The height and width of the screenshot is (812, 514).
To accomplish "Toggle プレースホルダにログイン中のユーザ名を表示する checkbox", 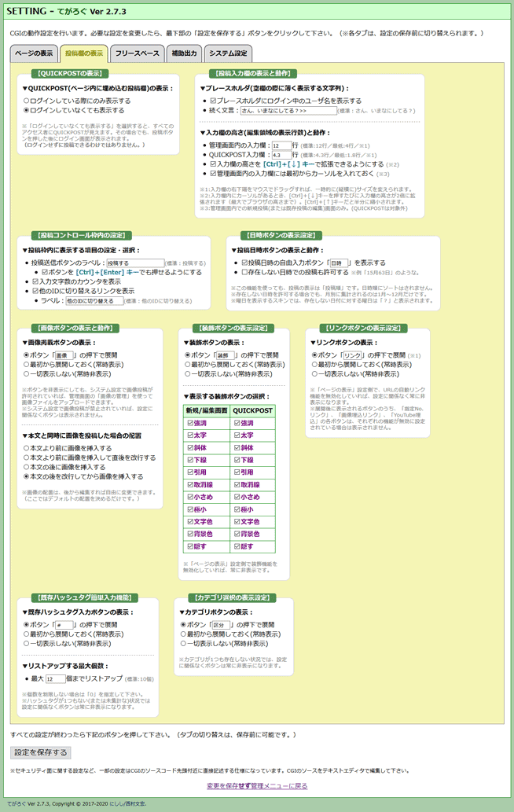I will pos(213,101).
